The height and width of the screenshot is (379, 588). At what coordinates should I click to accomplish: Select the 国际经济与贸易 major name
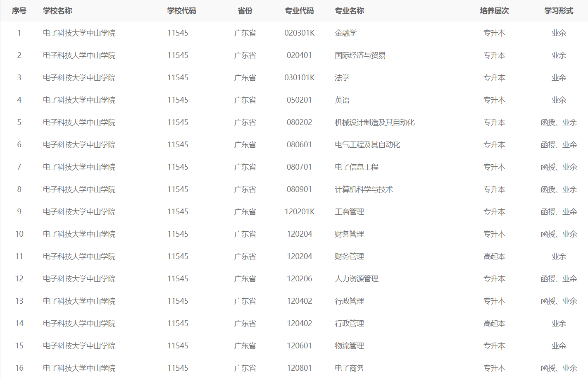coord(360,55)
